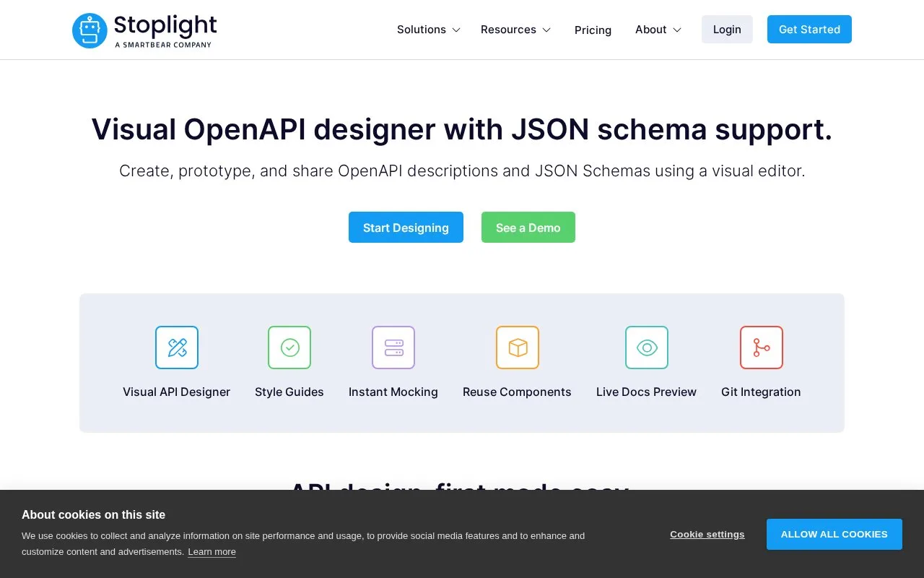Click the Reuse Components label
Screen dimensions: 924x578
[x=517, y=392]
